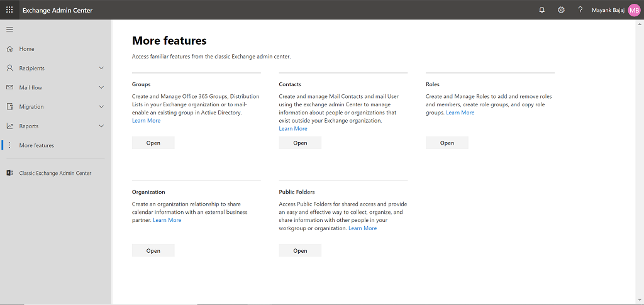Select Reports in the navigation pane
This screenshot has height=305, width=644.
pos(29,126)
